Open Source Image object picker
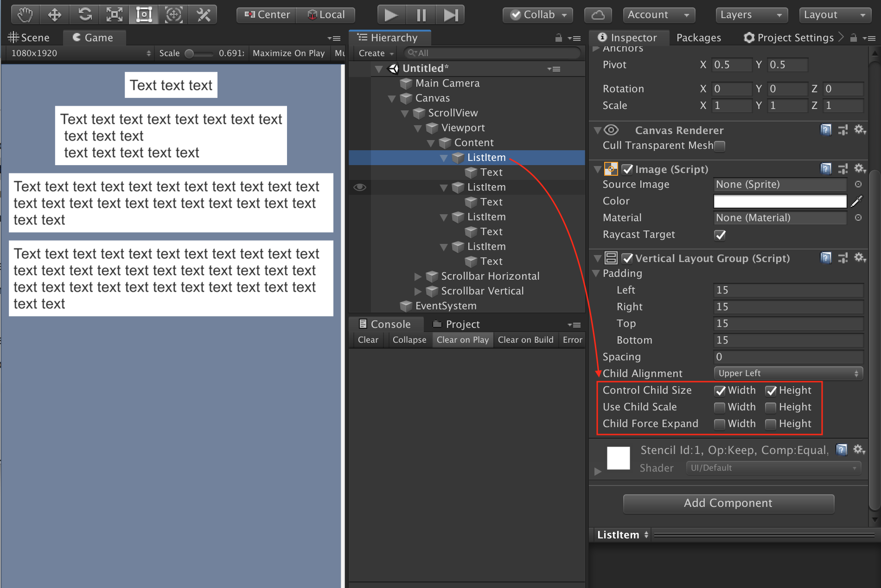 858,184
